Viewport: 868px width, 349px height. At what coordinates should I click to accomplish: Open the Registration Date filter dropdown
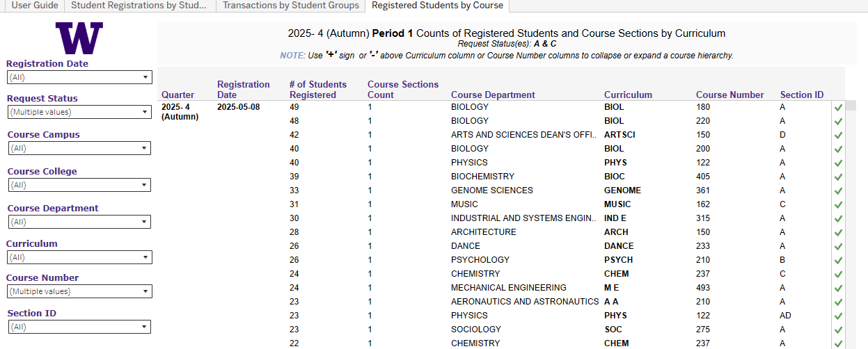(x=79, y=77)
